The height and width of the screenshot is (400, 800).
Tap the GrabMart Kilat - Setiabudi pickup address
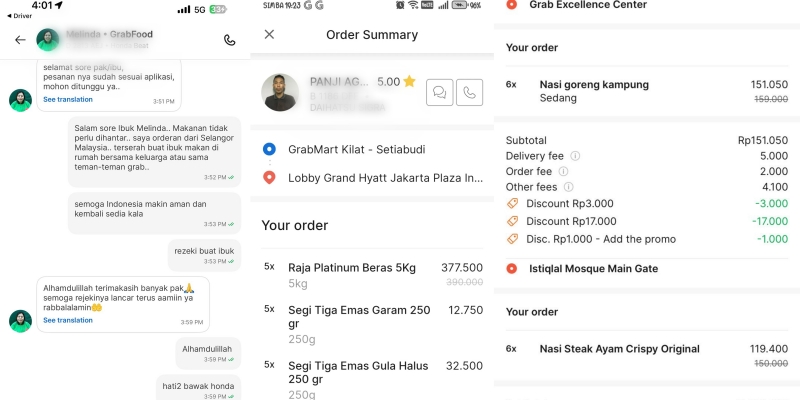(357, 149)
